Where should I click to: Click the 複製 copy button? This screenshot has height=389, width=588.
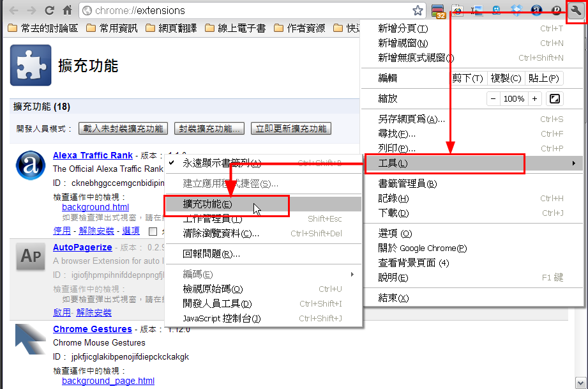pos(506,78)
